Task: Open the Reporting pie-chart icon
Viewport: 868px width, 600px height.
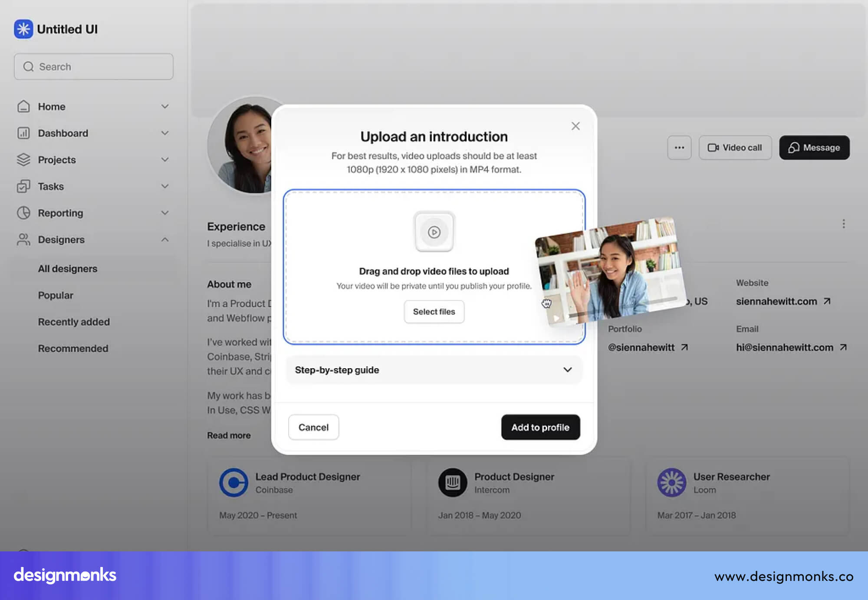Action: (x=24, y=213)
